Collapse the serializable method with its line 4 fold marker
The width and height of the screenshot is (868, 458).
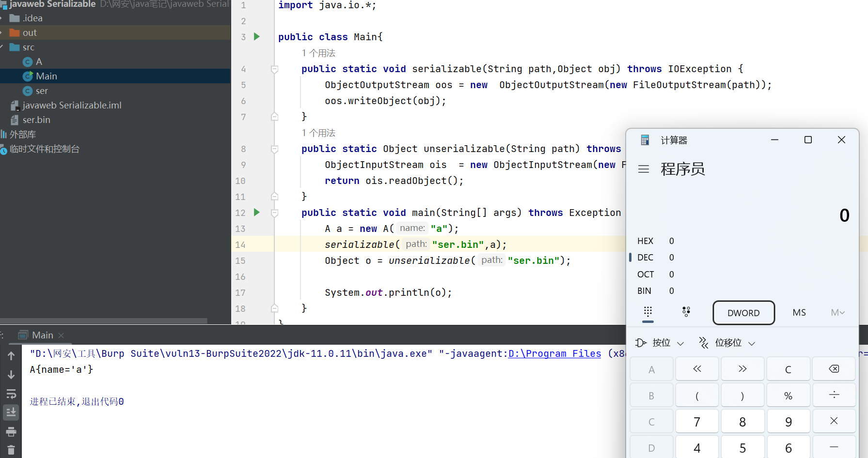pos(274,69)
